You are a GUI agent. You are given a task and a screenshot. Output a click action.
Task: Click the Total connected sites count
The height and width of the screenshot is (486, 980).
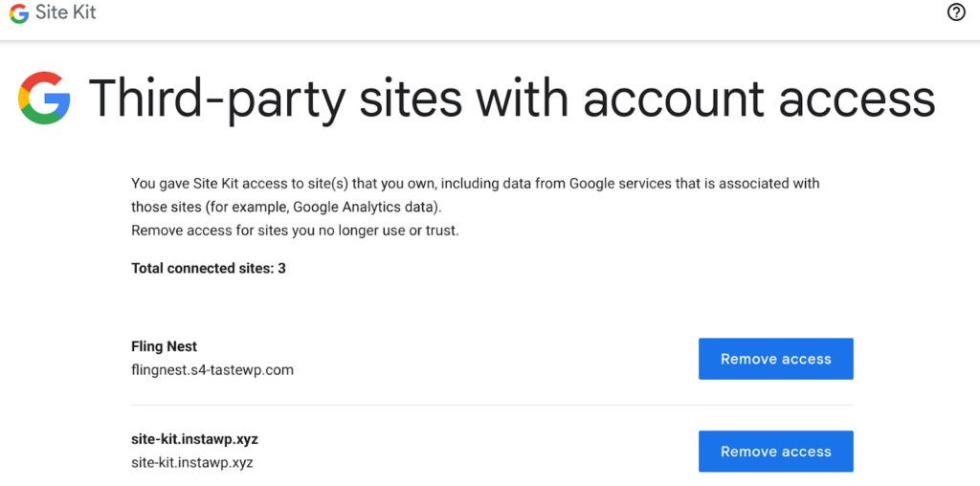click(208, 269)
